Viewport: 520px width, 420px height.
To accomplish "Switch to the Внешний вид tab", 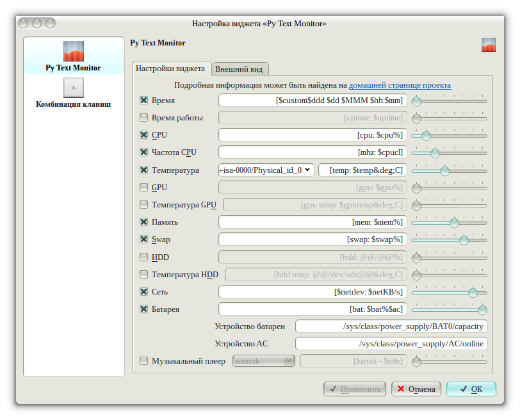I will (x=241, y=69).
